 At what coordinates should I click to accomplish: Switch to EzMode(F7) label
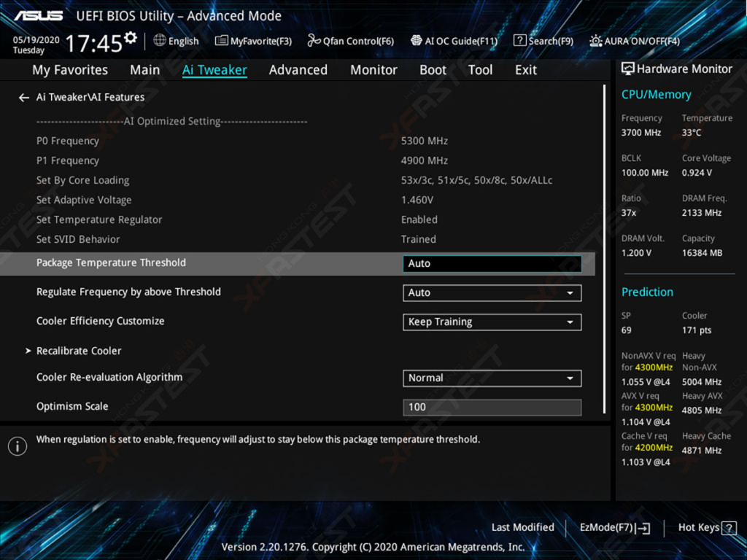pyautogui.click(x=606, y=528)
